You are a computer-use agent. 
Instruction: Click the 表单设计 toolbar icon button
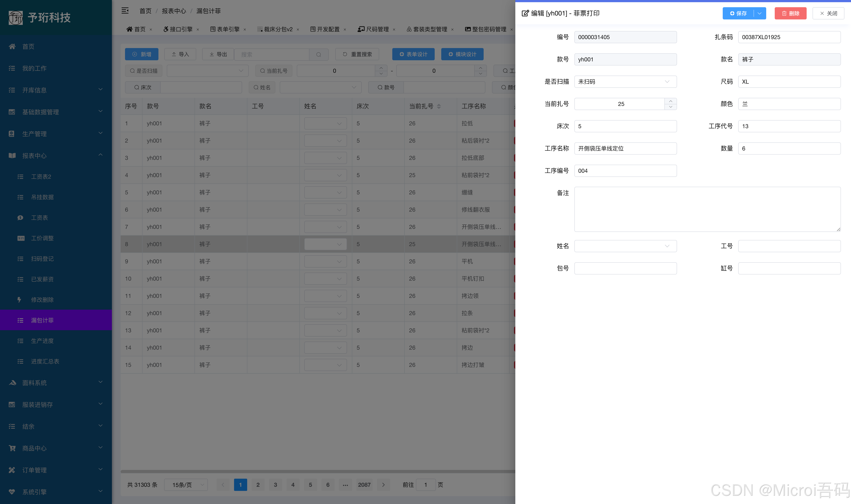[x=403, y=54]
